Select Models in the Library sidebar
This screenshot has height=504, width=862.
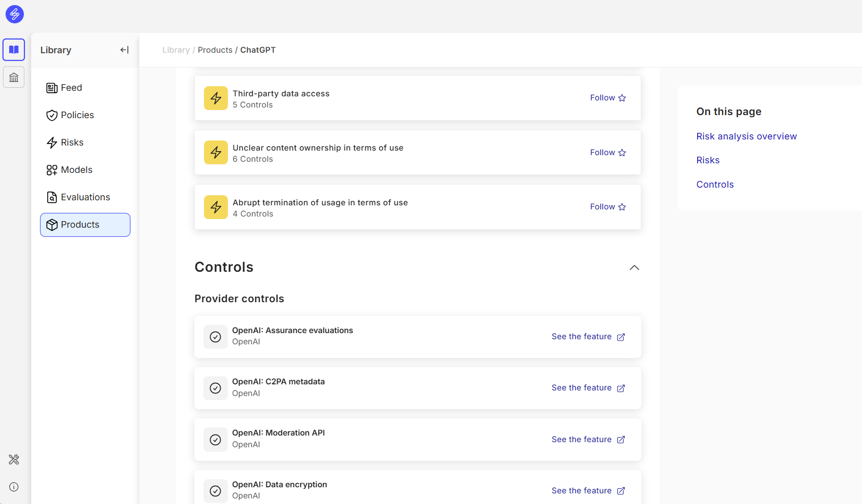(77, 170)
